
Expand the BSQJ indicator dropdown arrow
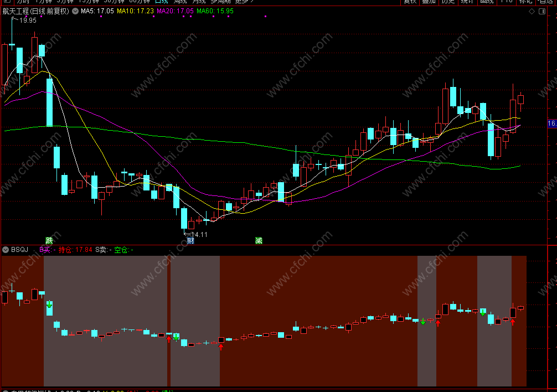[6, 250]
